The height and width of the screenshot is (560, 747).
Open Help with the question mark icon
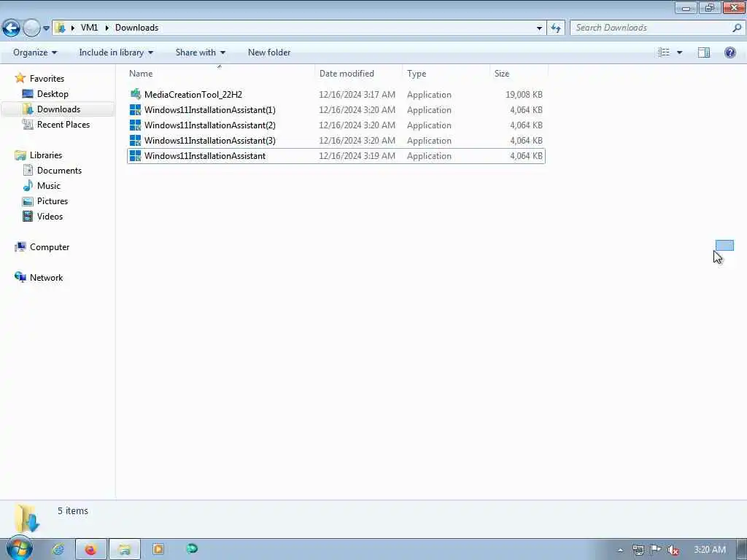pyautogui.click(x=729, y=52)
